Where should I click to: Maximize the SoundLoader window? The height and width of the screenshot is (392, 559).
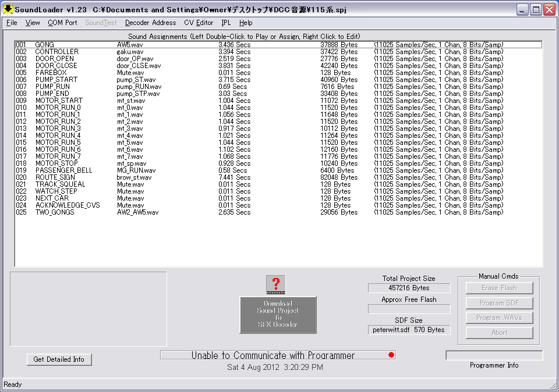(536, 10)
